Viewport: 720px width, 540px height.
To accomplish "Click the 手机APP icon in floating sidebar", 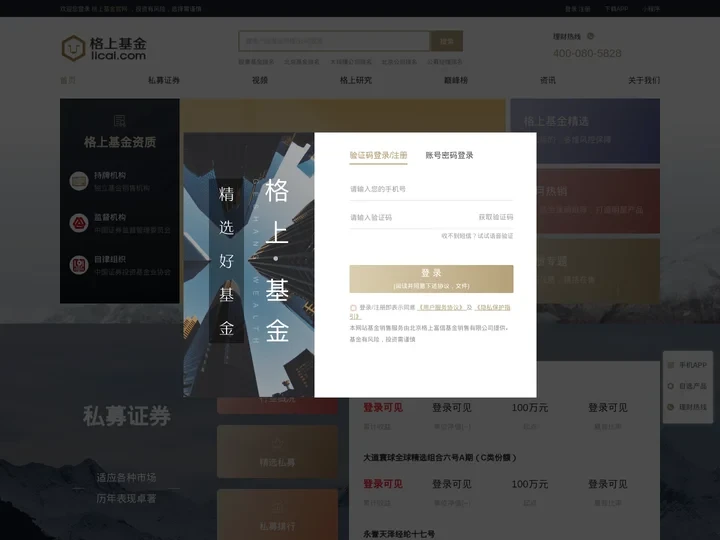I will pyautogui.click(x=670, y=365).
